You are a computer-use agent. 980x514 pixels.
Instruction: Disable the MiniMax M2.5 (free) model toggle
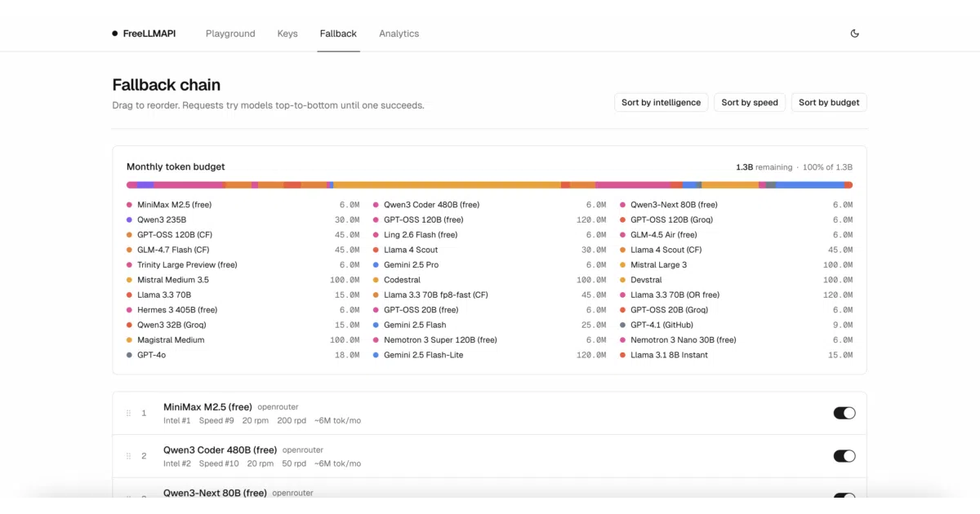(844, 413)
